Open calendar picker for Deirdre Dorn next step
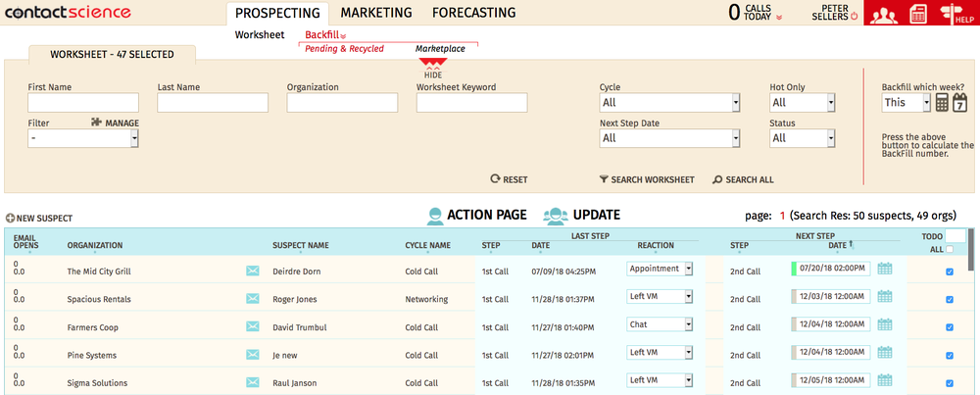The height and width of the screenshot is (395, 980). [x=884, y=269]
